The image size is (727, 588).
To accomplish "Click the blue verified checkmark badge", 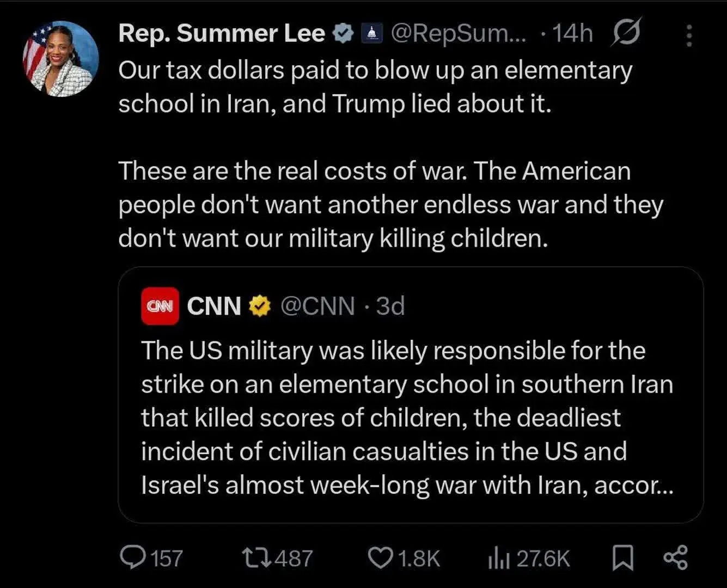I will click(x=343, y=34).
